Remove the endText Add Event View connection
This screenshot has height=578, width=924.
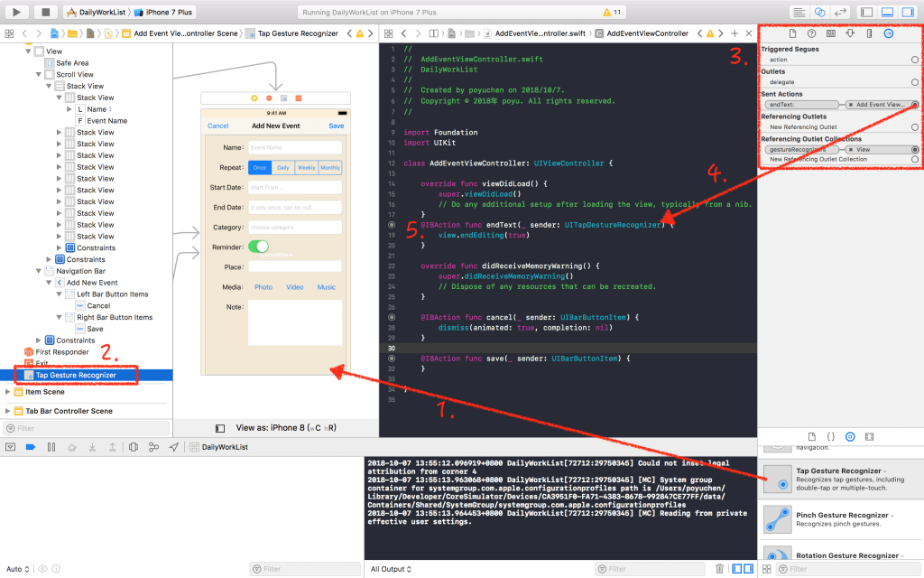850,105
